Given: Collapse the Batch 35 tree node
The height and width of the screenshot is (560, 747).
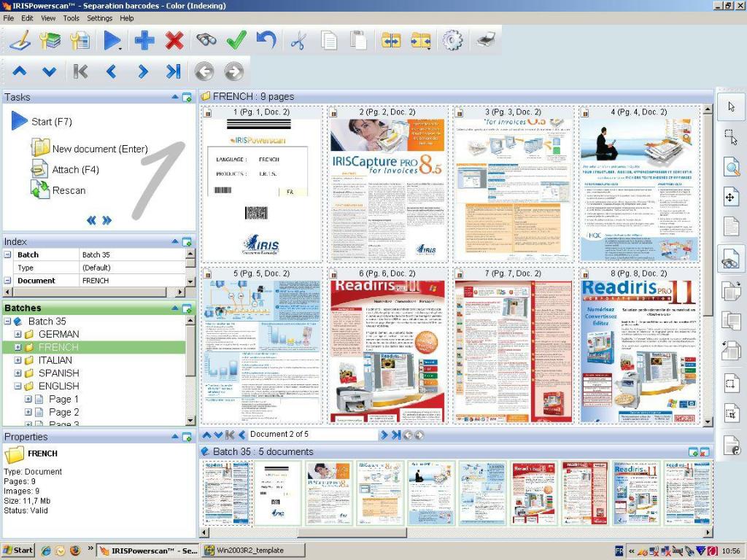Looking at the screenshot, I should pos(7,322).
